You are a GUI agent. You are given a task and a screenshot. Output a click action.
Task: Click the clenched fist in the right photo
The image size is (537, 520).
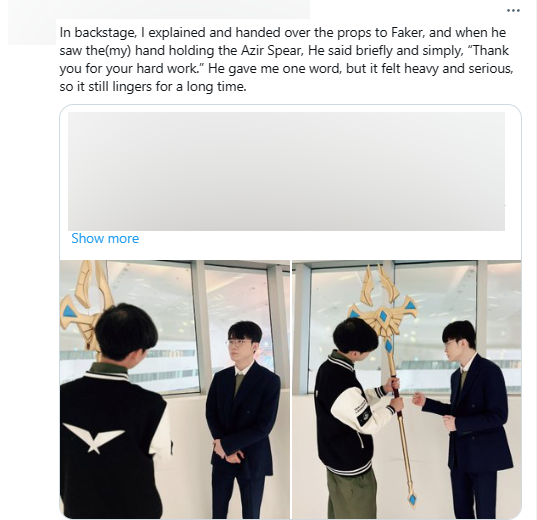[x=419, y=399]
